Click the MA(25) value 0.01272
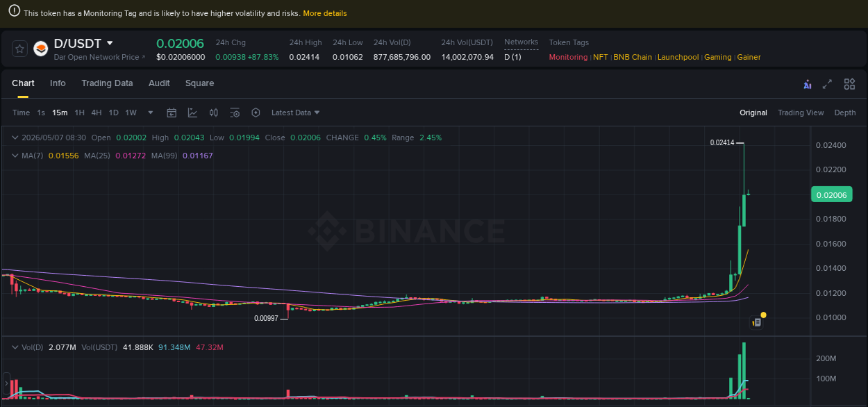 point(131,156)
